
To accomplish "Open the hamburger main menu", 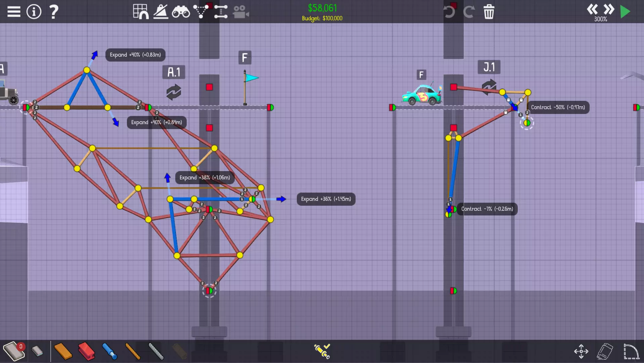I will (14, 12).
